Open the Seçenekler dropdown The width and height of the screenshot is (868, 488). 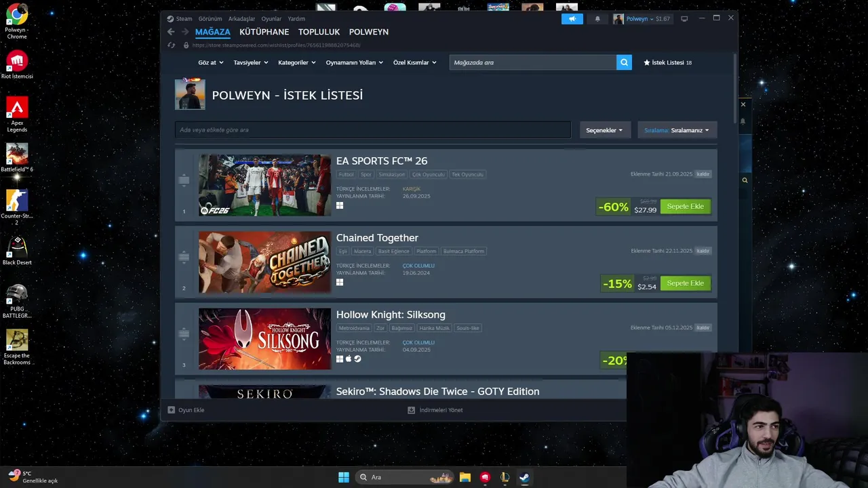click(605, 130)
